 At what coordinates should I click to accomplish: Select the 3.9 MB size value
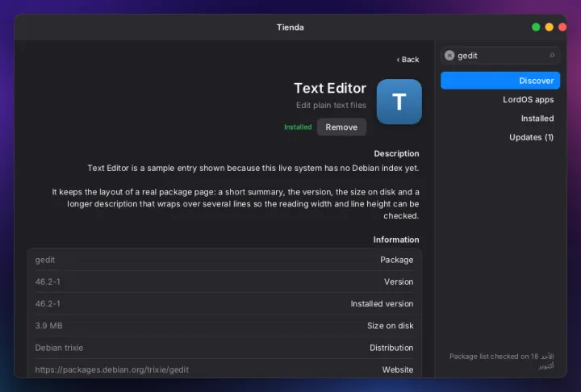48,326
